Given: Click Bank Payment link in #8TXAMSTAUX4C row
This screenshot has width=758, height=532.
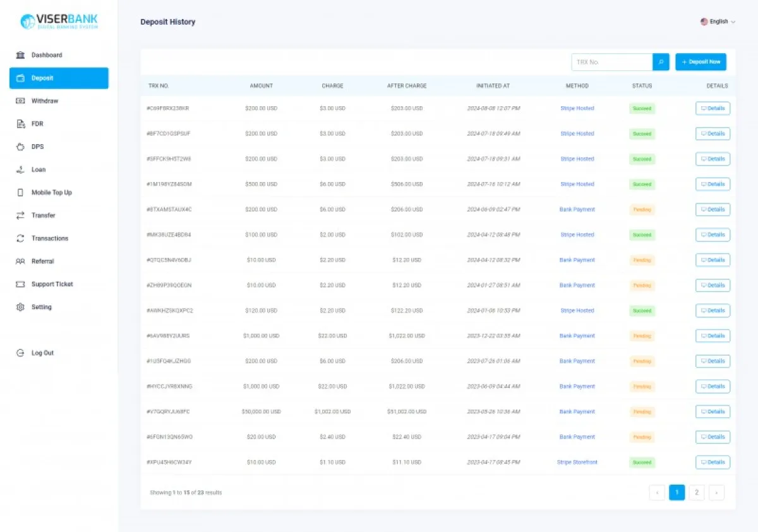Looking at the screenshot, I should [x=577, y=210].
